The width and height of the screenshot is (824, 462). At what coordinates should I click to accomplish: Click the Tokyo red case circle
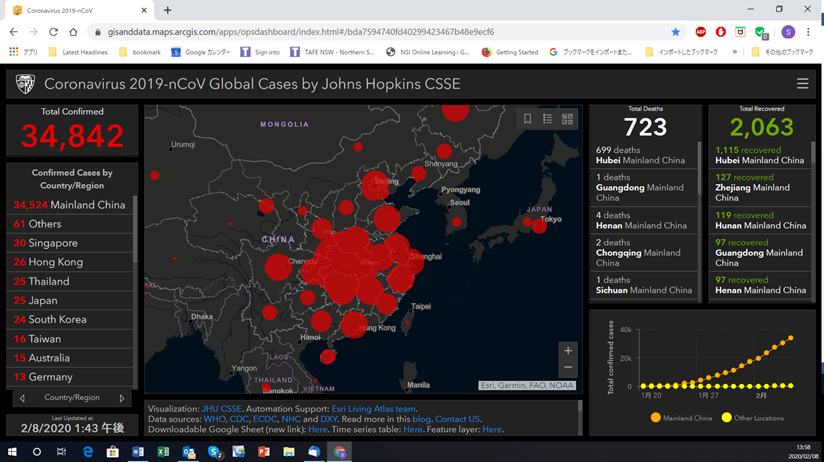click(x=539, y=226)
